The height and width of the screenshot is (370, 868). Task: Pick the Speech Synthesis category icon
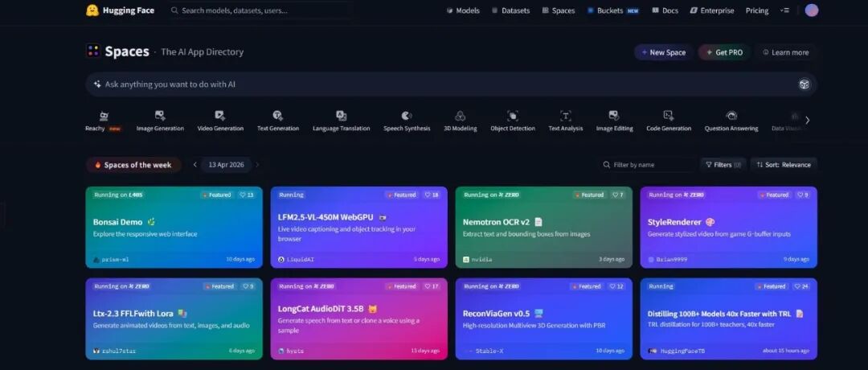pos(407,115)
